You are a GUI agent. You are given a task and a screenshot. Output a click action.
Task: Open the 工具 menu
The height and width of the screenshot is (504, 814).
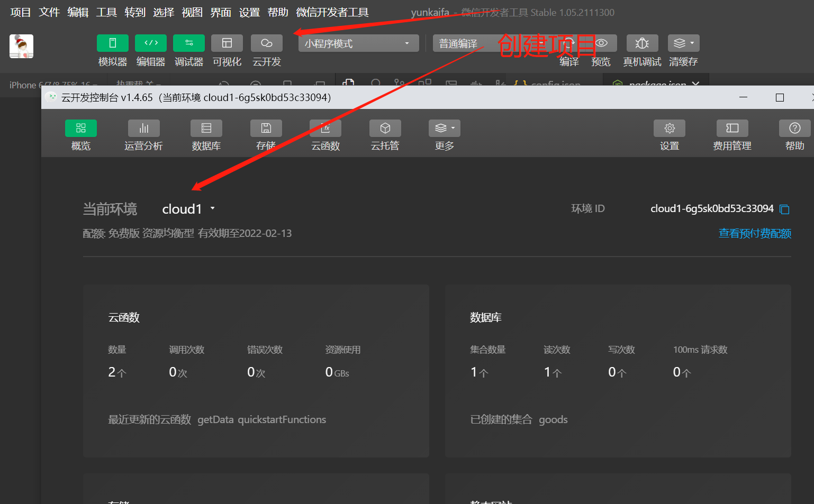(106, 12)
